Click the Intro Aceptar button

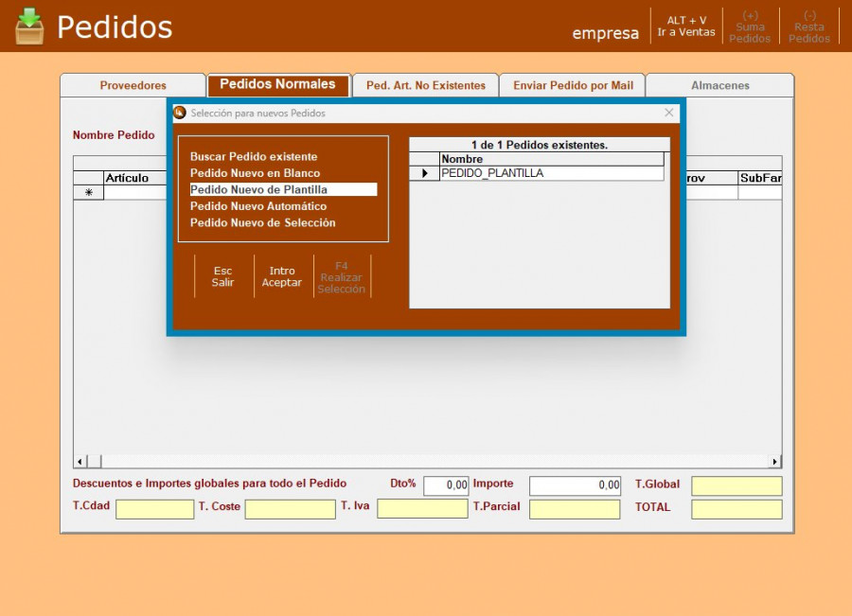tap(282, 276)
